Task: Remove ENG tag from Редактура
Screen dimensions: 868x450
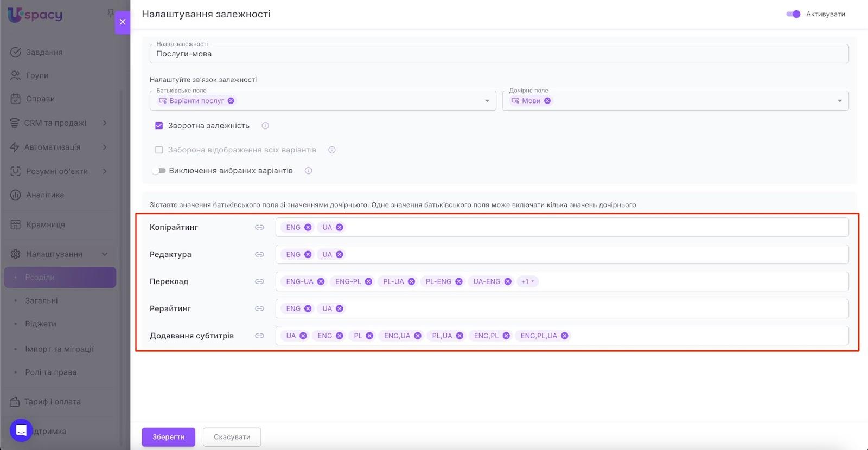Action: [x=308, y=254]
